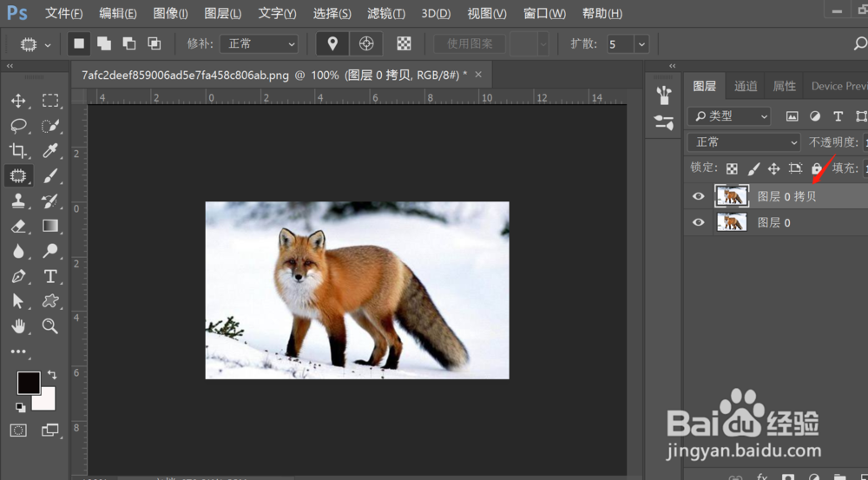The height and width of the screenshot is (480, 868).
Task: Select the History Brush tool
Action: [50, 201]
